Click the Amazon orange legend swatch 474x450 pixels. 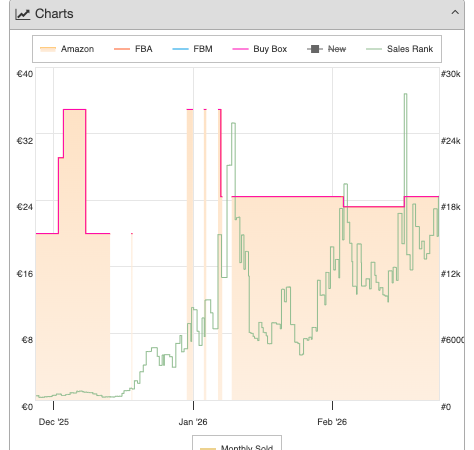click(x=48, y=49)
